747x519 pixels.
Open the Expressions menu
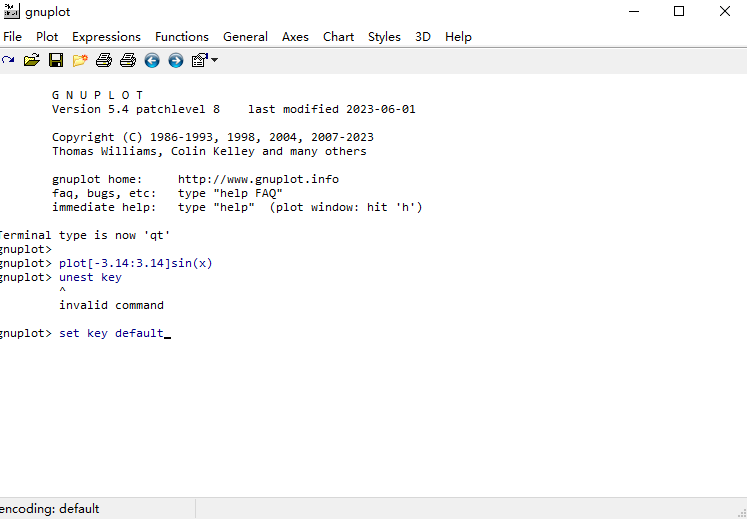[106, 37]
